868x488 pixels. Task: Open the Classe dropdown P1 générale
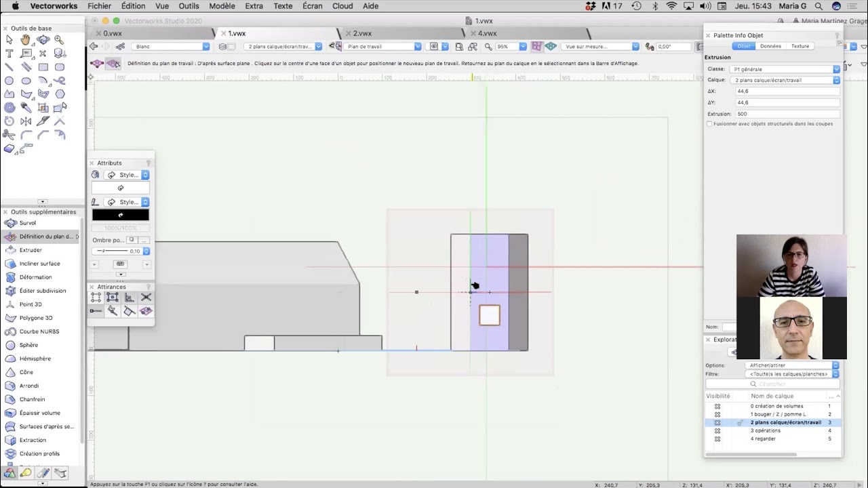[x=783, y=69]
